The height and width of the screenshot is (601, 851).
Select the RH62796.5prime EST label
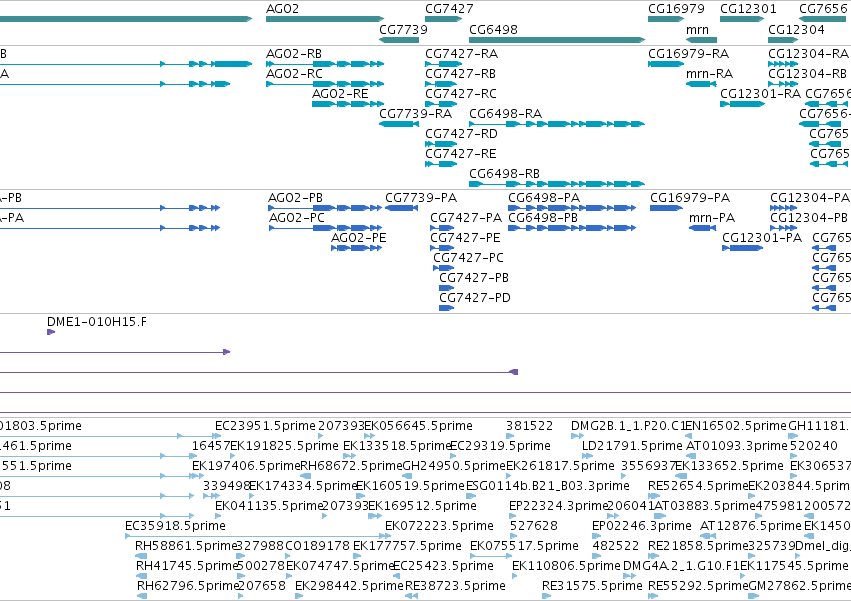tap(188, 586)
